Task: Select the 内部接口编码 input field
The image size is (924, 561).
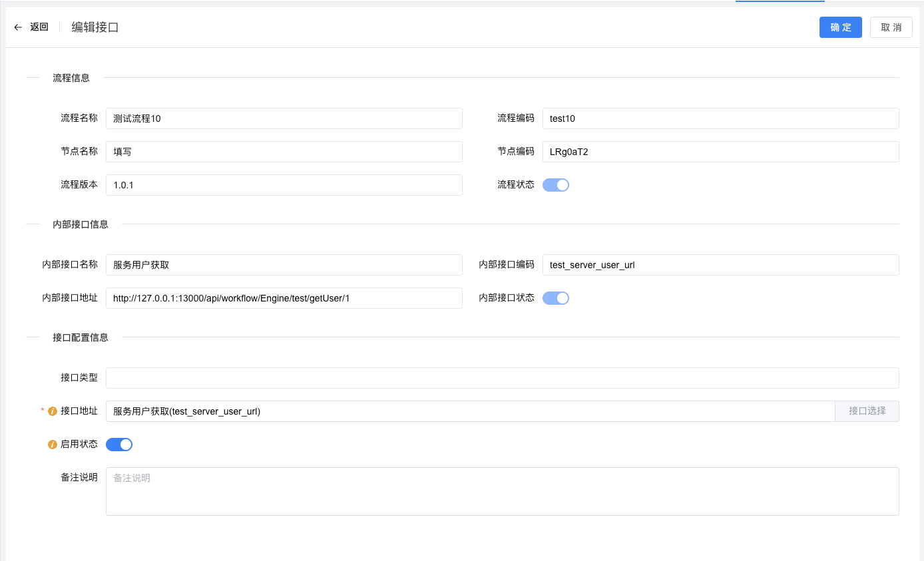Action: [x=720, y=265]
